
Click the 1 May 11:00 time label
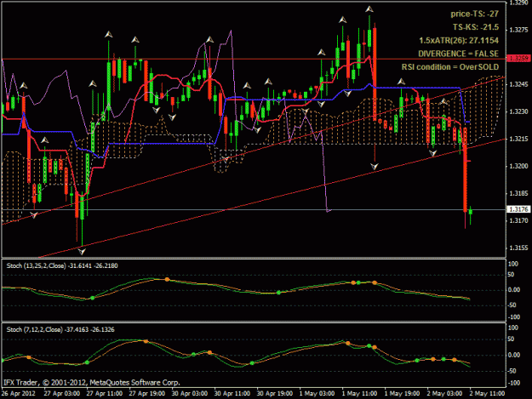[359, 394]
